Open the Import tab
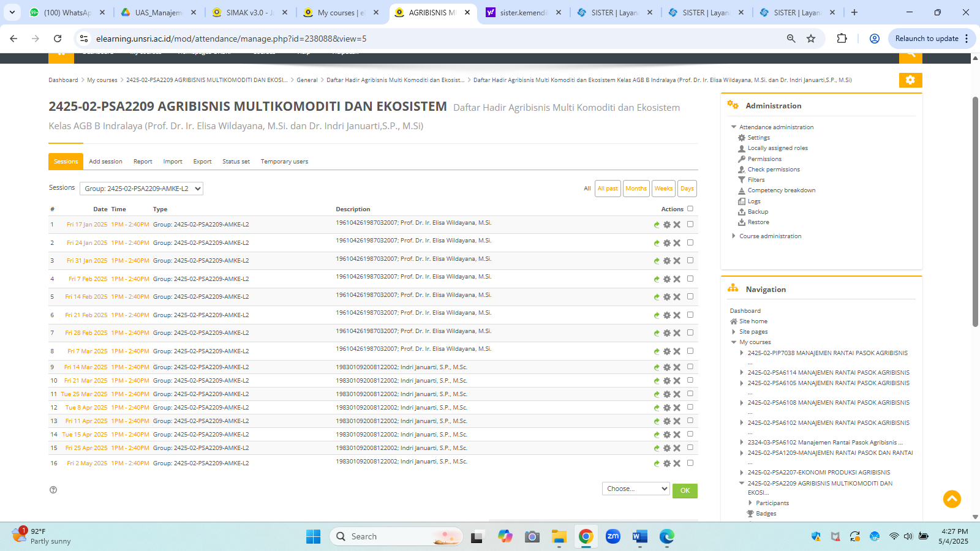 (173, 162)
